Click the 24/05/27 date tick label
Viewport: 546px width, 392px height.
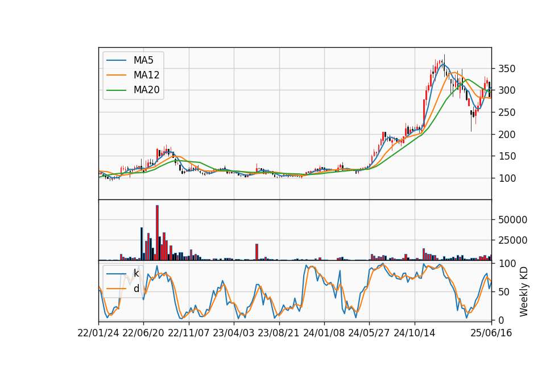click(369, 333)
